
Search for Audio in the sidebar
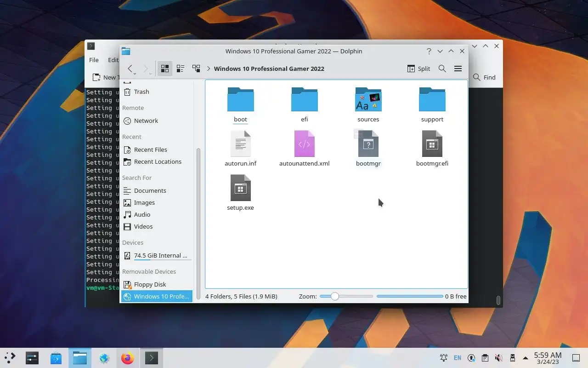coord(156,214)
